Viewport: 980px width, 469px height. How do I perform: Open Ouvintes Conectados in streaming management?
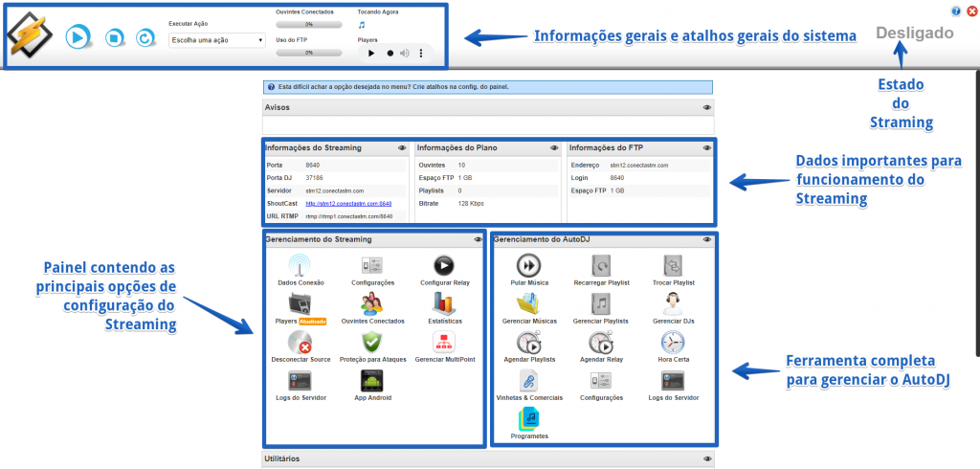[373, 304]
